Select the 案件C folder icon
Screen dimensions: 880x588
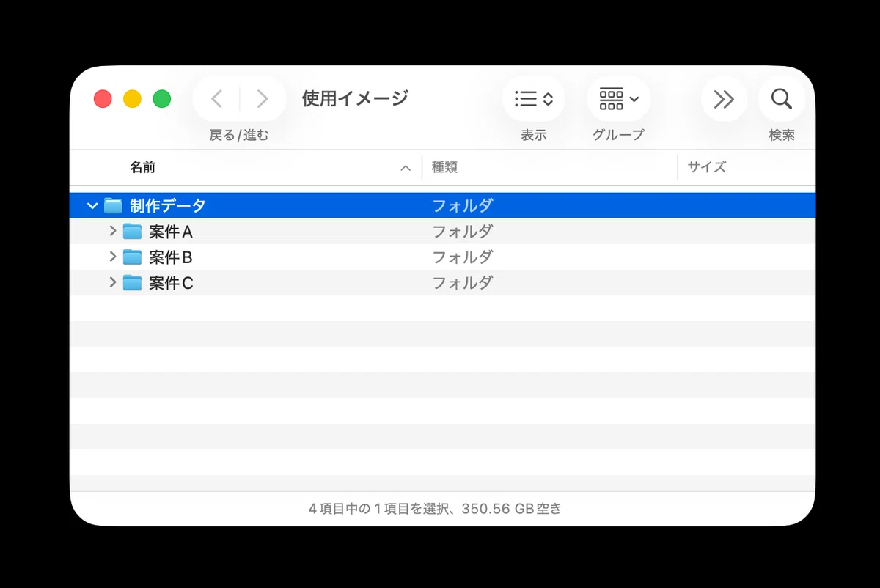coord(132,283)
